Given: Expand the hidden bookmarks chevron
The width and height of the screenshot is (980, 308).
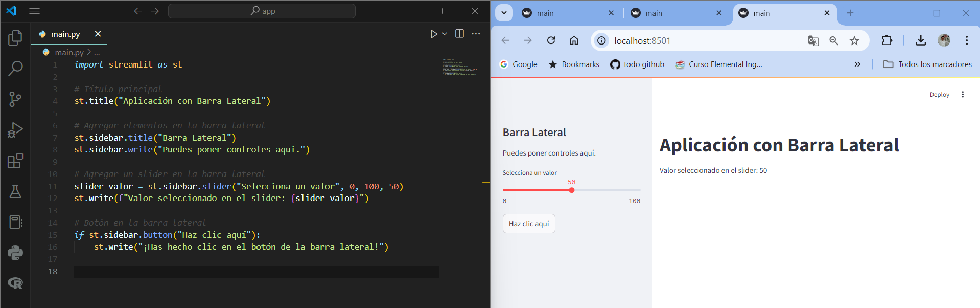Looking at the screenshot, I should [x=857, y=64].
